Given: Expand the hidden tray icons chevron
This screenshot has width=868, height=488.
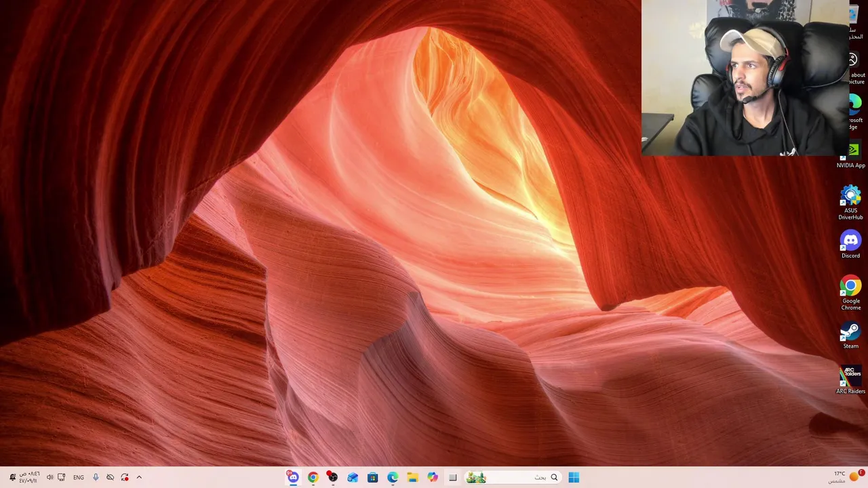Looking at the screenshot, I should [x=139, y=477].
